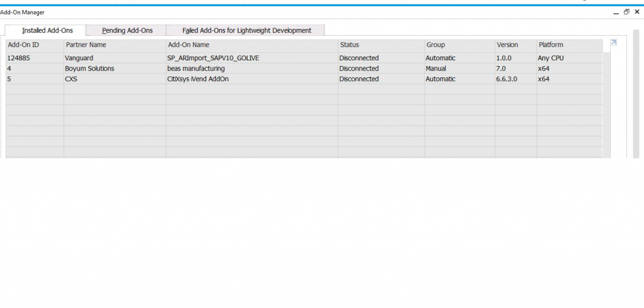Image resolution: width=644 pixels, height=308 pixels.
Task: Click the Version column header
Action: pos(515,45)
